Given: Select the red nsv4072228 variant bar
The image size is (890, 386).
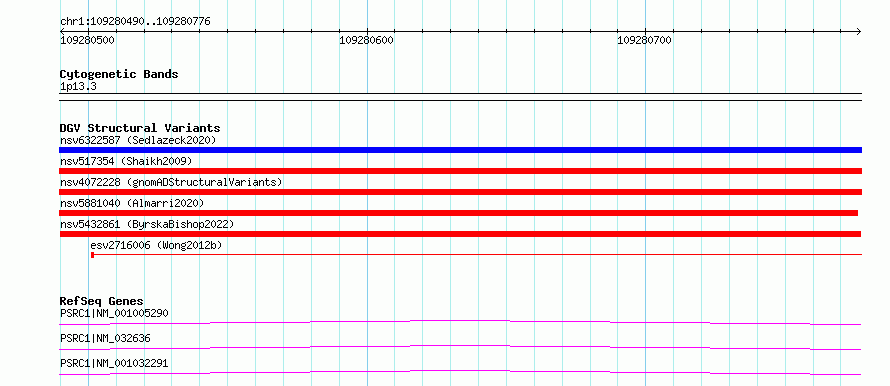Looking at the screenshot, I should point(460,192).
